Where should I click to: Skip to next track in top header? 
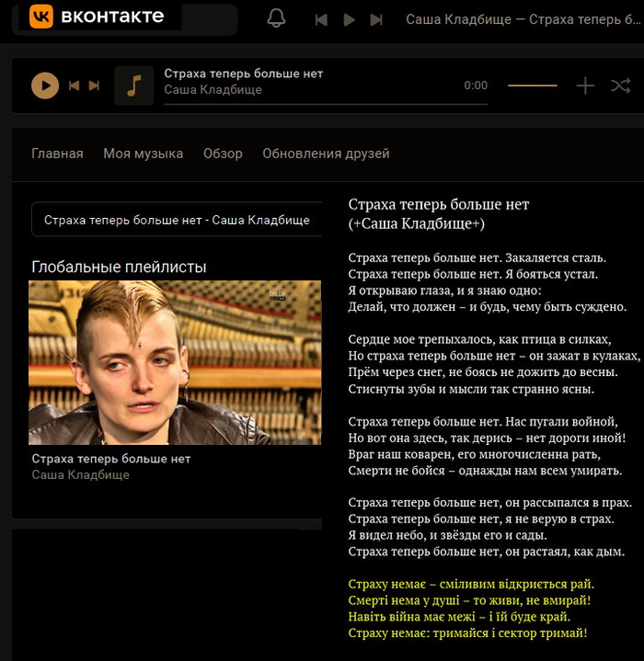376,19
